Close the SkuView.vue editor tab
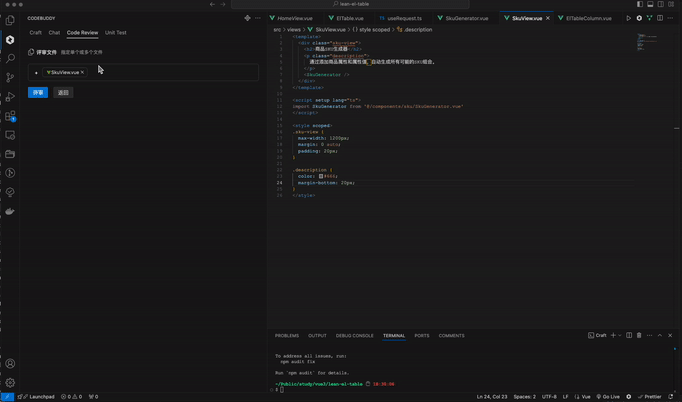This screenshot has height=402, width=682. click(x=548, y=18)
